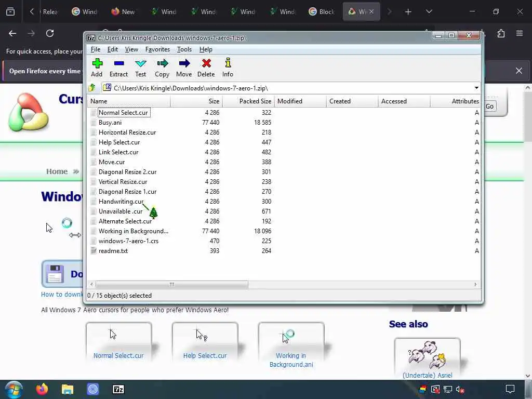532x399 pixels.
Task: Select the Handwriting.cur file
Action: coord(121,201)
